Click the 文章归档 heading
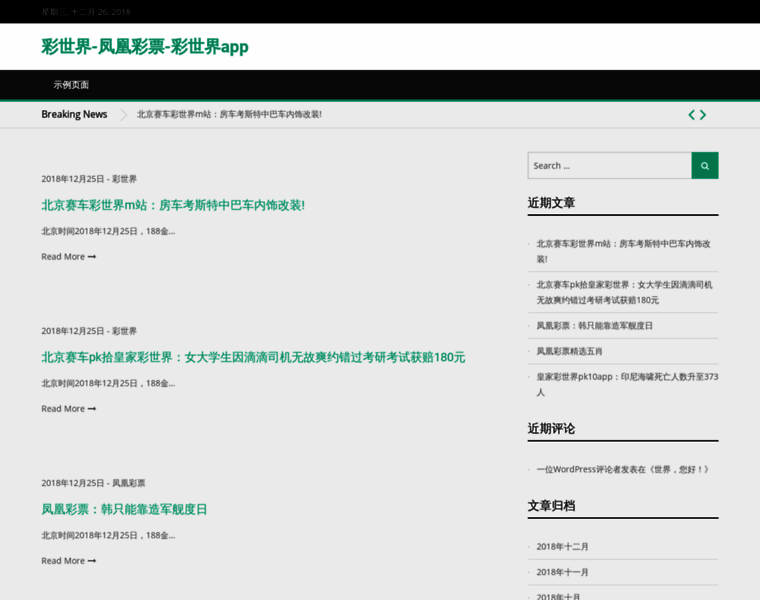The height and width of the screenshot is (600, 760). [x=551, y=506]
